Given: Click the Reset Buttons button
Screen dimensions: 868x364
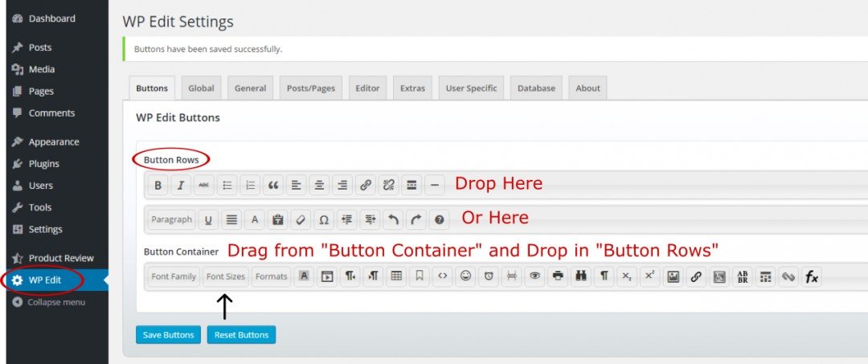Looking at the screenshot, I should 241,335.
